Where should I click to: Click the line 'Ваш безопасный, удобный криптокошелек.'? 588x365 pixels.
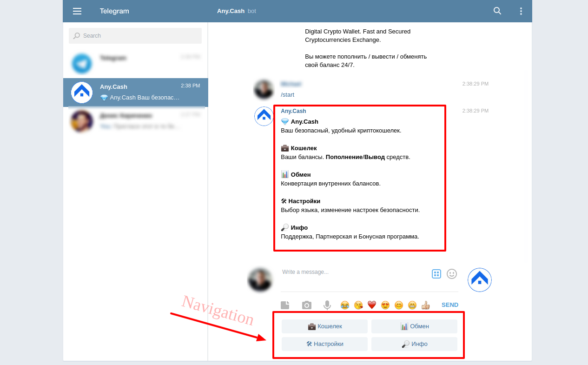point(341,131)
